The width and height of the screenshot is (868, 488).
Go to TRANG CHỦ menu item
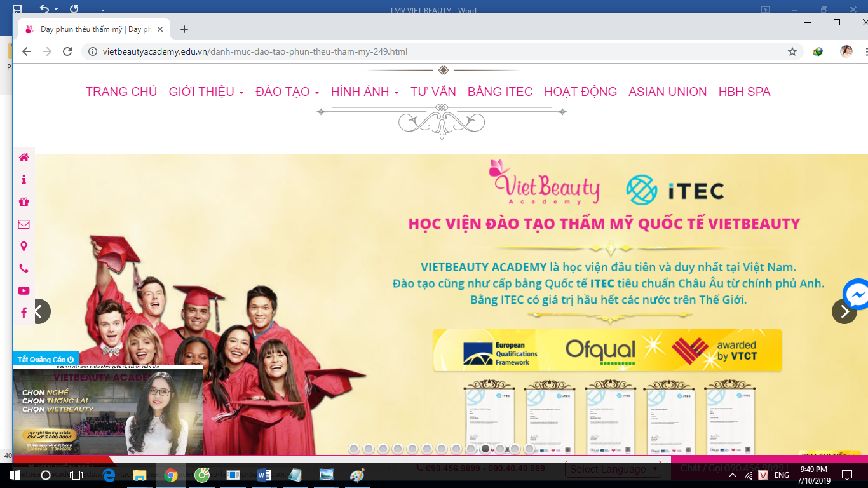(x=121, y=92)
